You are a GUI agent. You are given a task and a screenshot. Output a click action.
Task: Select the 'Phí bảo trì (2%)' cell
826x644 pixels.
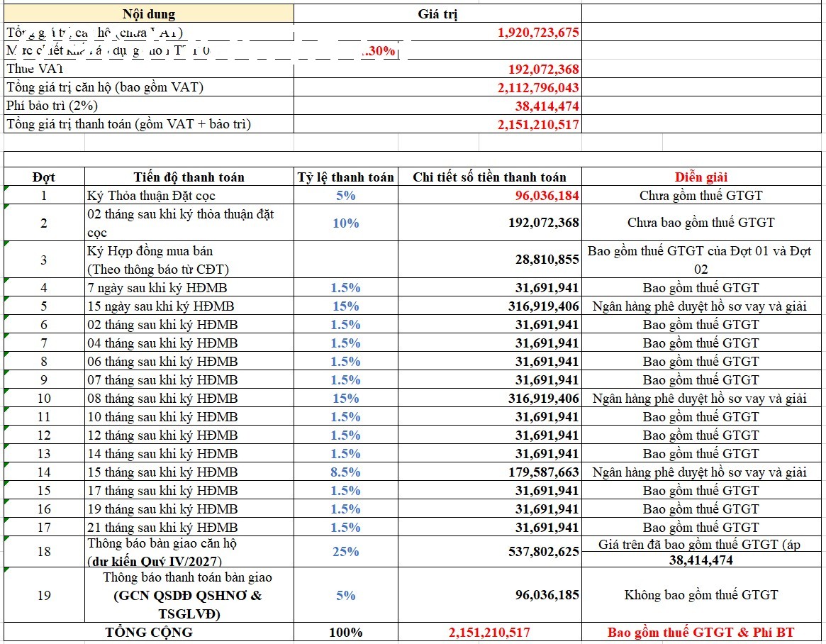pos(149,106)
